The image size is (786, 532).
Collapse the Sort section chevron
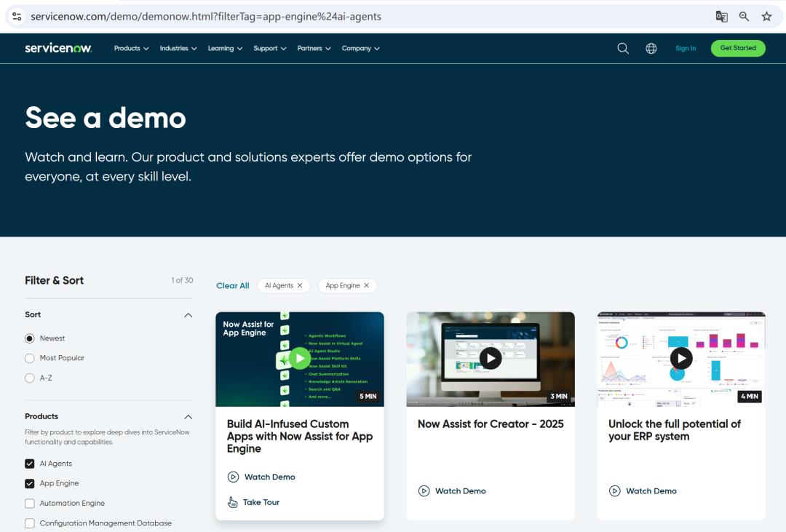188,315
